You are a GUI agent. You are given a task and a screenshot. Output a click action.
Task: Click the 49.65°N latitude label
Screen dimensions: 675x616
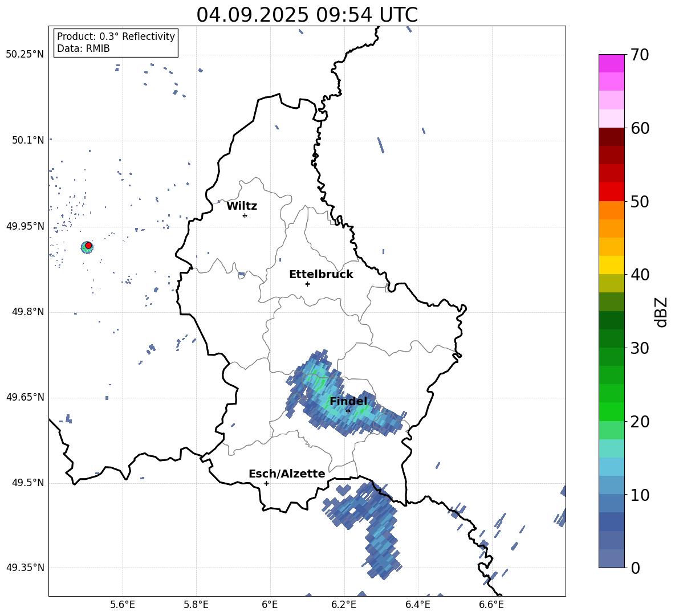25,397
